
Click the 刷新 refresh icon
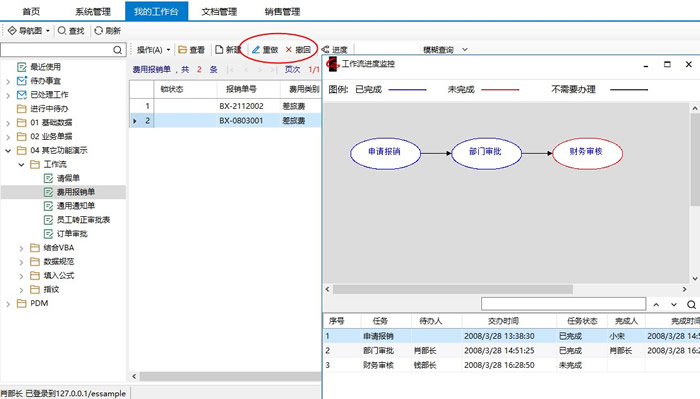[x=99, y=30]
